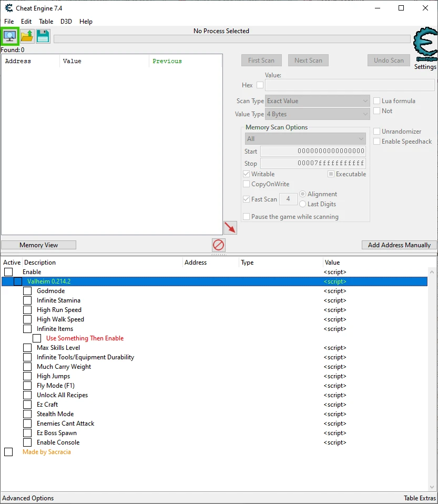
Task: Click the Memory View button
Action: pyautogui.click(x=38, y=245)
